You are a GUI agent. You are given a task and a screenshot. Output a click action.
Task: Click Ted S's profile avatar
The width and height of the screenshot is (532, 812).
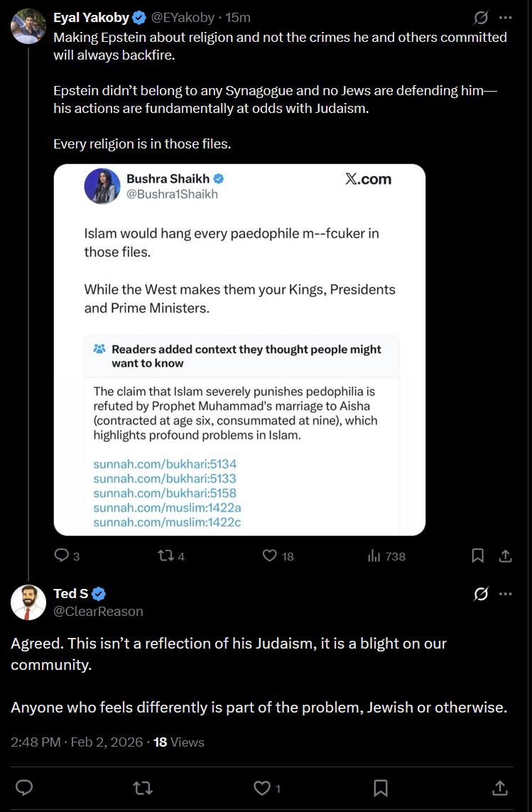pos(28,602)
